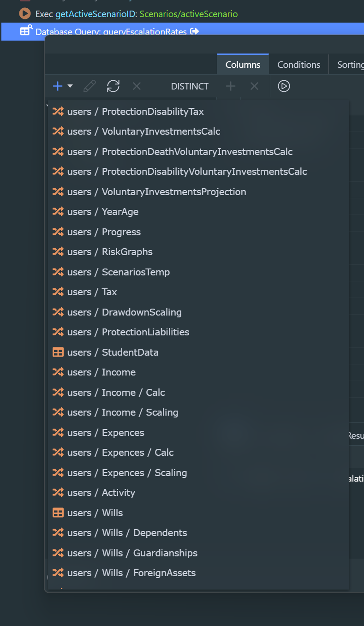The width and height of the screenshot is (364, 626).
Task: Click the plus icon right of DISTINCT
Action: (x=231, y=86)
